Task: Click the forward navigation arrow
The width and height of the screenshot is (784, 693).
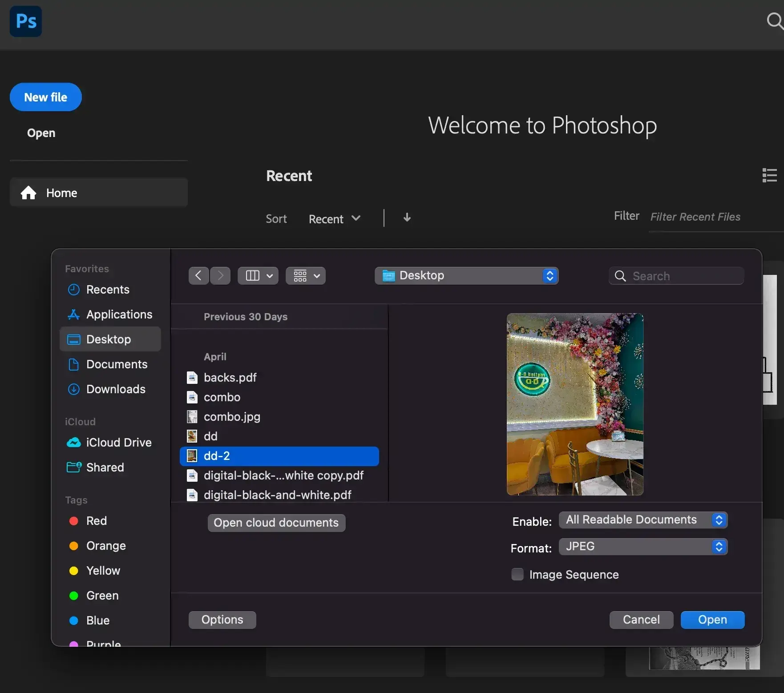Action: pyautogui.click(x=220, y=275)
